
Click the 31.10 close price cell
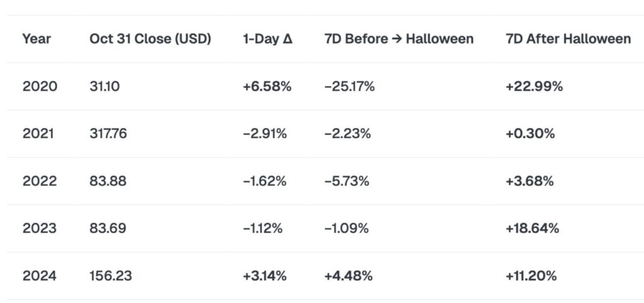coord(104,87)
